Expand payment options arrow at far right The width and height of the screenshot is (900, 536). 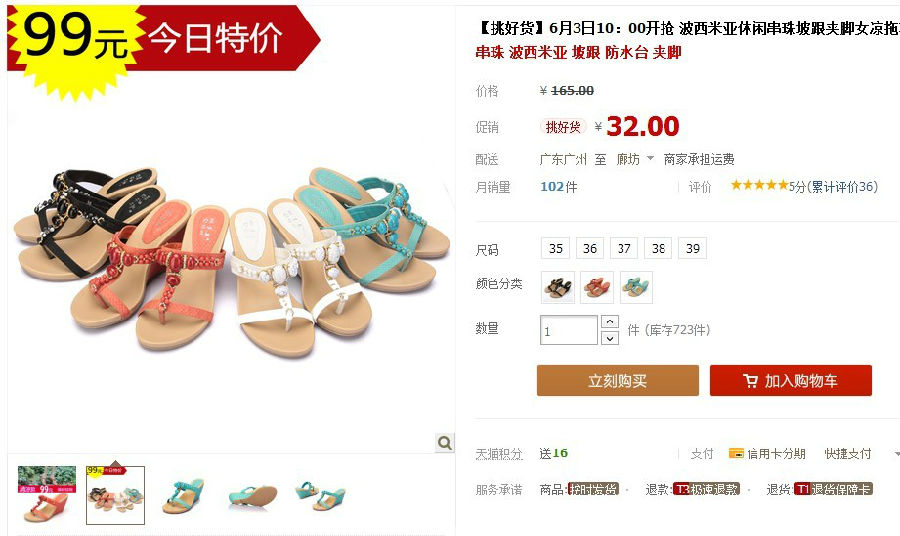(x=897, y=453)
